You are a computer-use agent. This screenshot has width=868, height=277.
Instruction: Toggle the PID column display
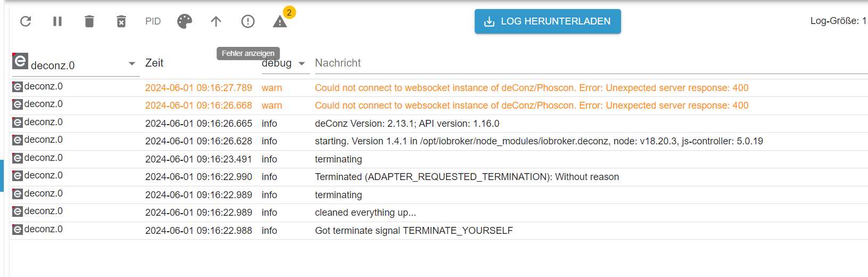[153, 21]
